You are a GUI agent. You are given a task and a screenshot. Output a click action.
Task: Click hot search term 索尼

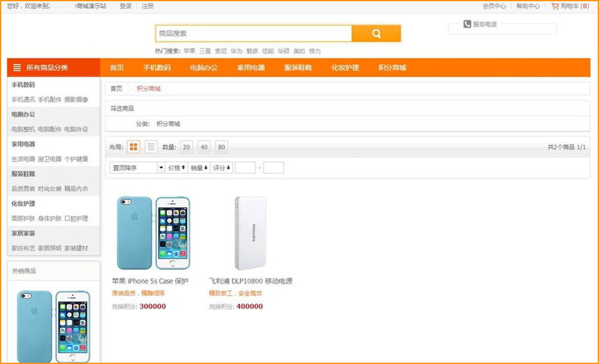coord(221,51)
